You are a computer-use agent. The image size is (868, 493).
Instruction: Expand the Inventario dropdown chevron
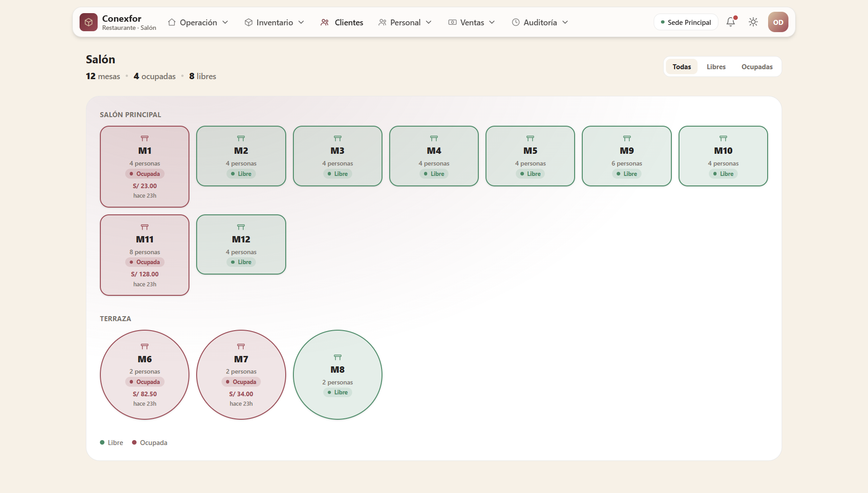pos(301,22)
